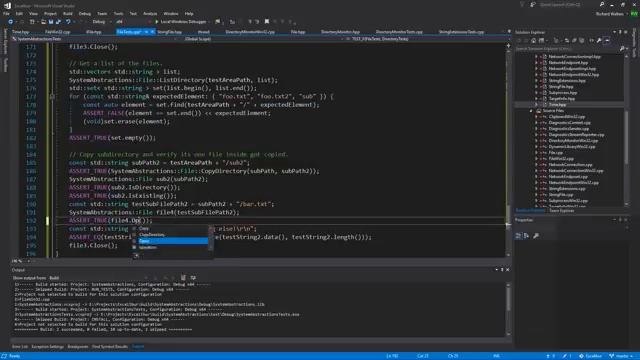This screenshot has width=640, height=360.
Task: Click the notifications filter icon in title bar
Action: click(x=522, y=4)
